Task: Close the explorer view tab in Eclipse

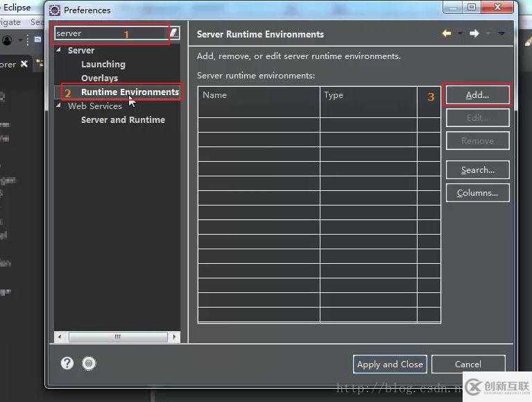Action: coord(24,64)
